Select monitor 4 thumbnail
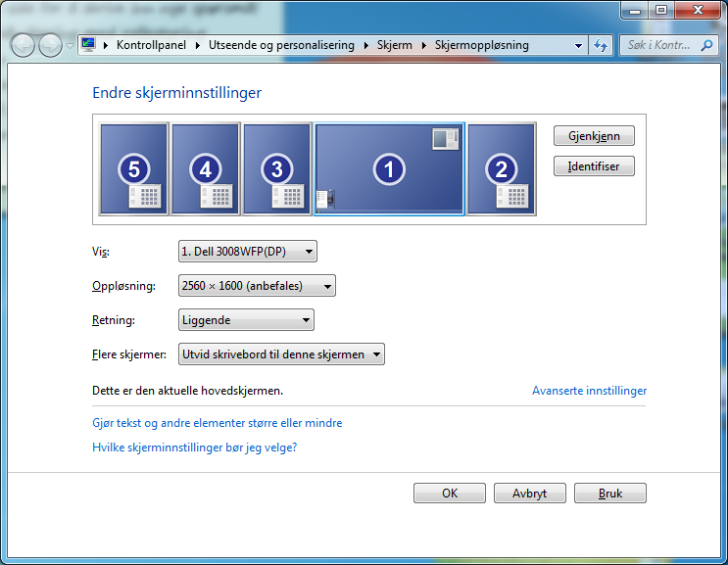The image size is (728, 565). [x=206, y=168]
